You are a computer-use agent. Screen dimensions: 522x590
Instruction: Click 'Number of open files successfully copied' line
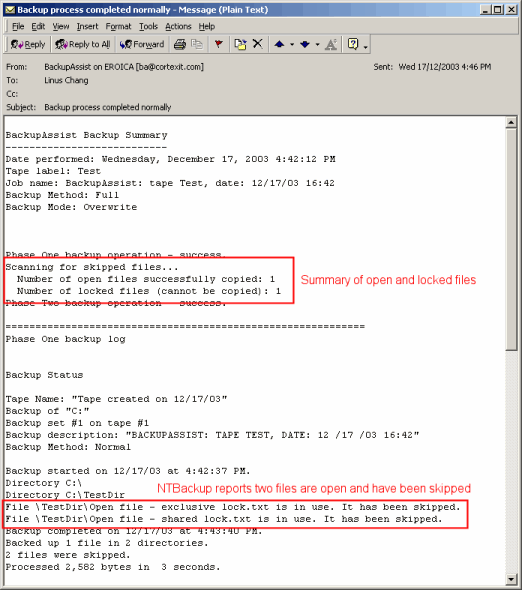[x=146, y=279]
